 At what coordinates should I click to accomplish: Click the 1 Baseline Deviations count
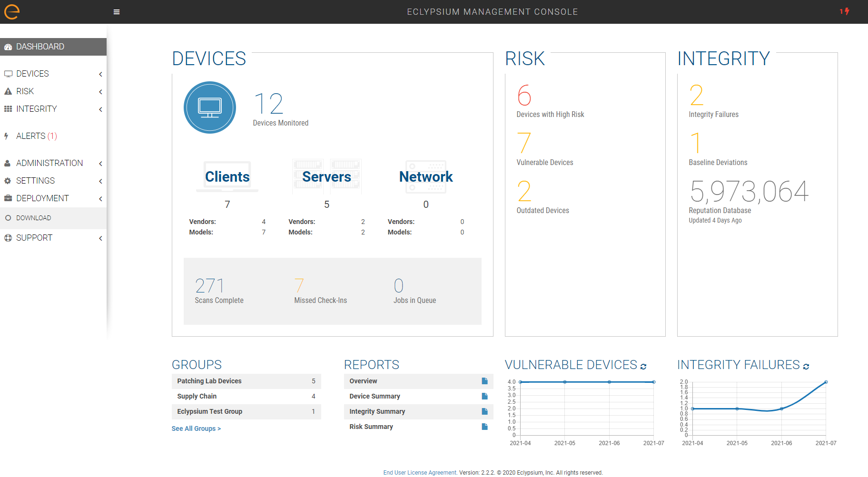tap(696, 143)
